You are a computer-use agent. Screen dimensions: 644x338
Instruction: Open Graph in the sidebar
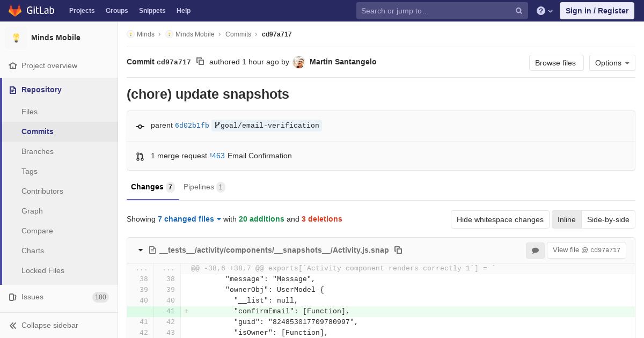click(x=32, y=211)
